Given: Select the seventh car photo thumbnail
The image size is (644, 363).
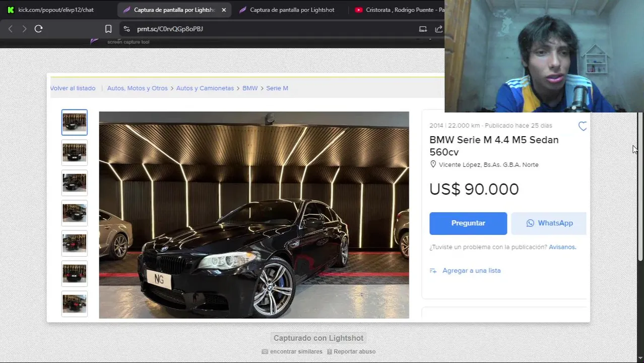Looking at the screenshot, I should tap(75, 304).
